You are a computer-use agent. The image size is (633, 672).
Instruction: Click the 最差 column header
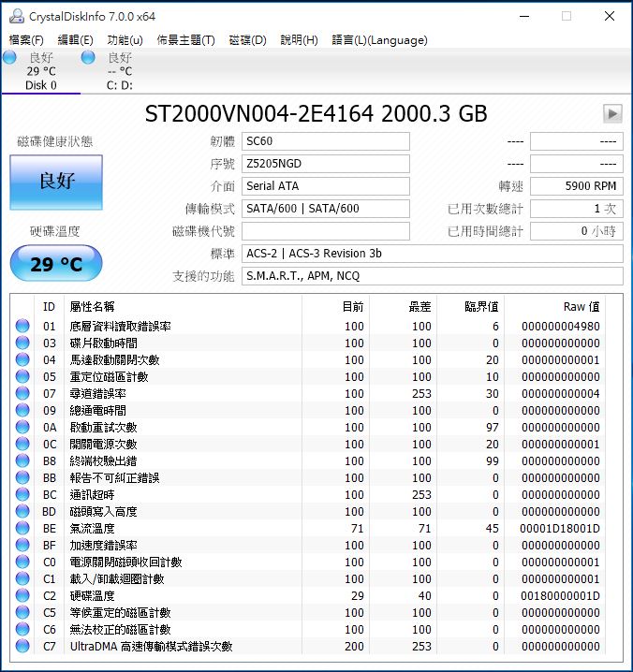point(403,307)
